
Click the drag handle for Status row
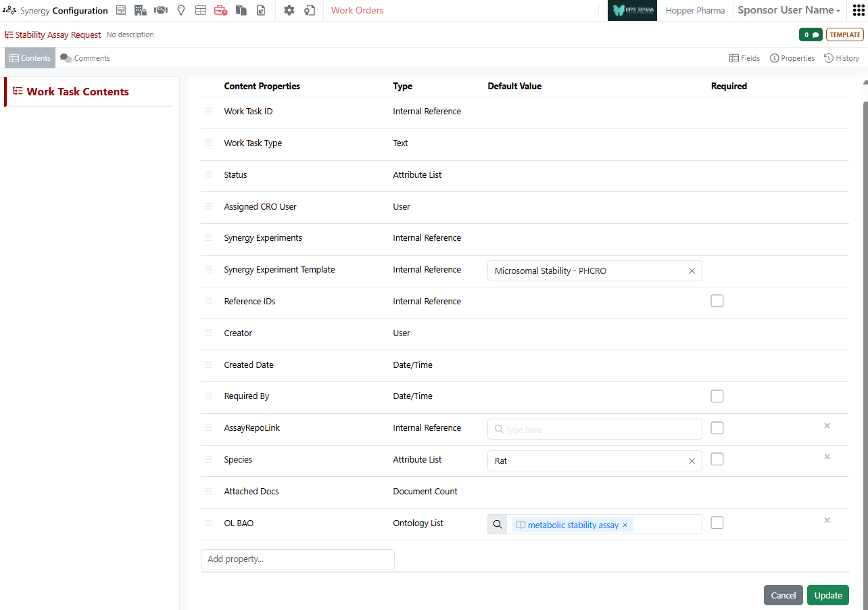point(208,174)
